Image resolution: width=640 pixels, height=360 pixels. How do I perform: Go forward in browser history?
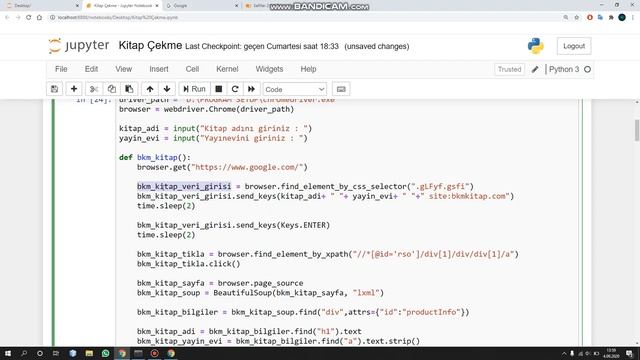[18, 18]
